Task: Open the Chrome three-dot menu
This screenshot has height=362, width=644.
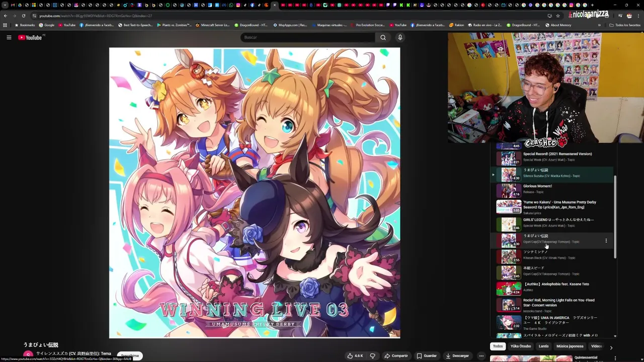Action: click(x=638, y=16)
